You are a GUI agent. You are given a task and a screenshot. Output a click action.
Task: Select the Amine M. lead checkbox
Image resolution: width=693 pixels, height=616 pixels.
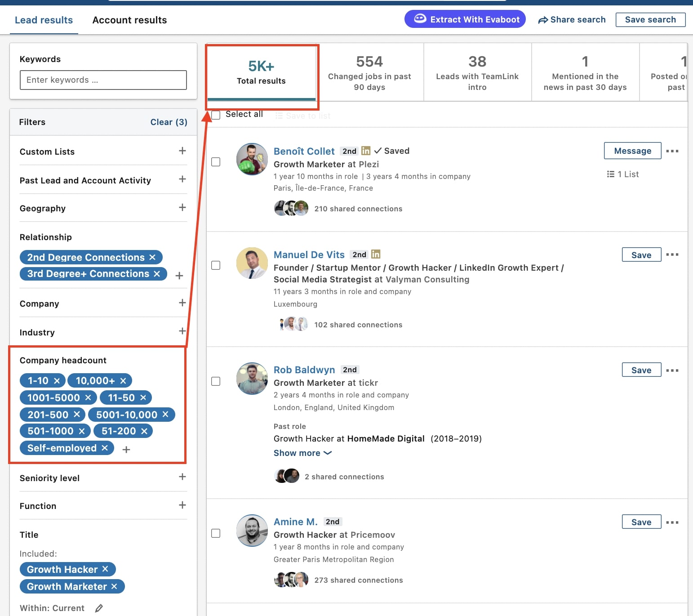(216, 533)
